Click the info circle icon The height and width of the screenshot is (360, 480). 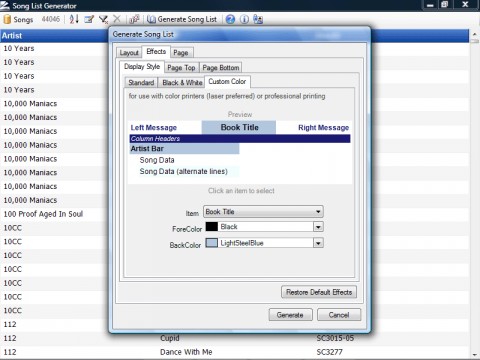click(x=244, y=19)
